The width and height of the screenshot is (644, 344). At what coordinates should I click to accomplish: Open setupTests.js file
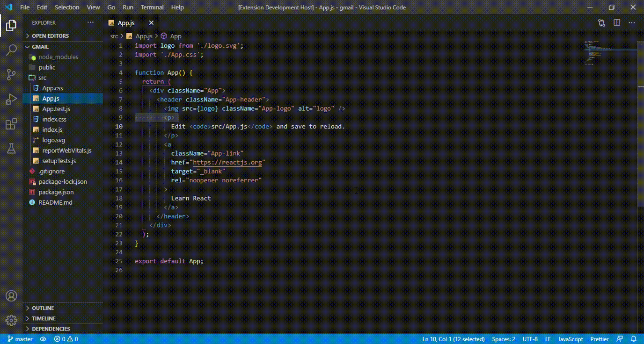click(x=63, y=161)
